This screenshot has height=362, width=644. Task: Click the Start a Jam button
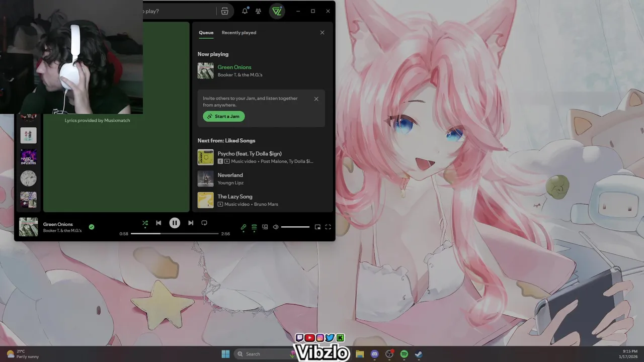(x=224, y=116)
